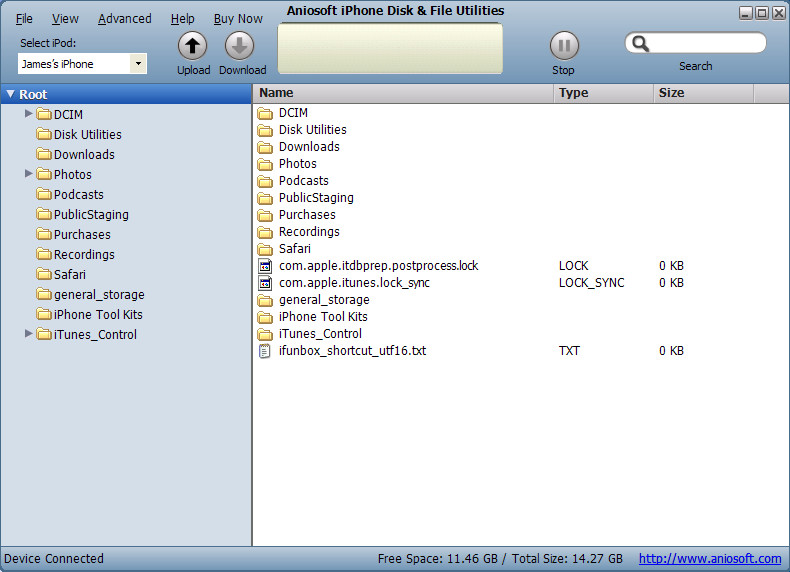Click general_storage folder icon in file list
Screen dimensions: 790x572
(265, 300)
